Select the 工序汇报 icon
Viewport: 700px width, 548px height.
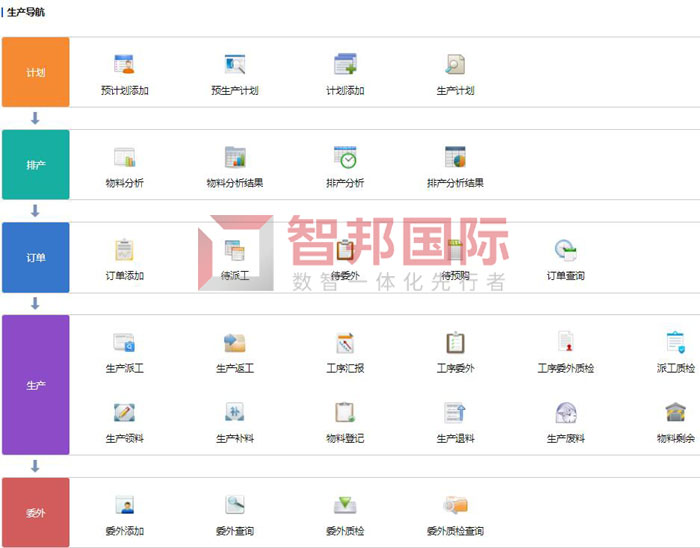tap(345, 344)
